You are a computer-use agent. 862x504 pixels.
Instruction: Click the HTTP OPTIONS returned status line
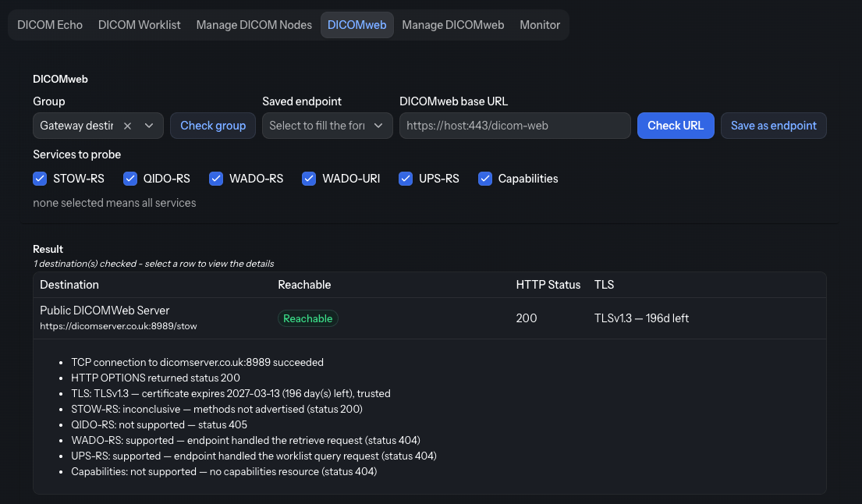[155, 378]
